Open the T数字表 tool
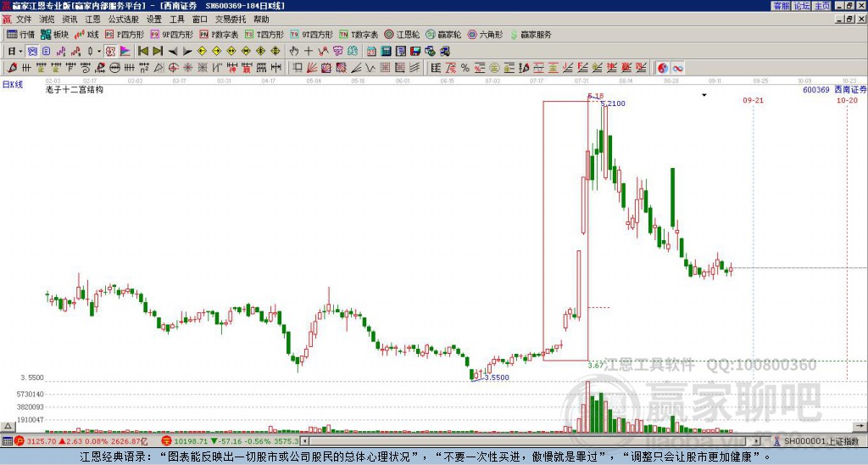Viewport: 868px width, 465px height. (359, 34)
